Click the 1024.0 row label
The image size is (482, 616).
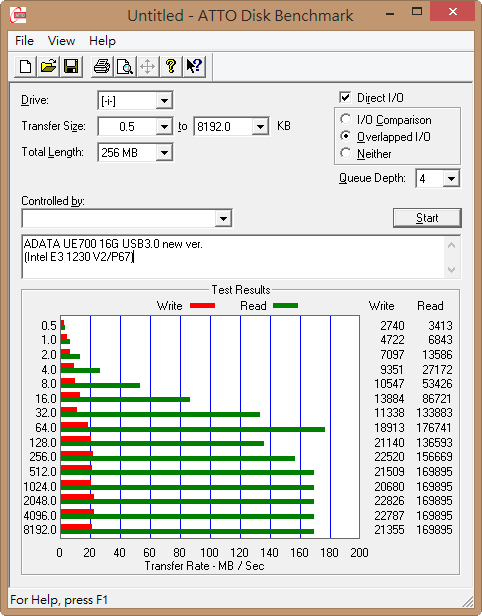(x=40, y=487)
